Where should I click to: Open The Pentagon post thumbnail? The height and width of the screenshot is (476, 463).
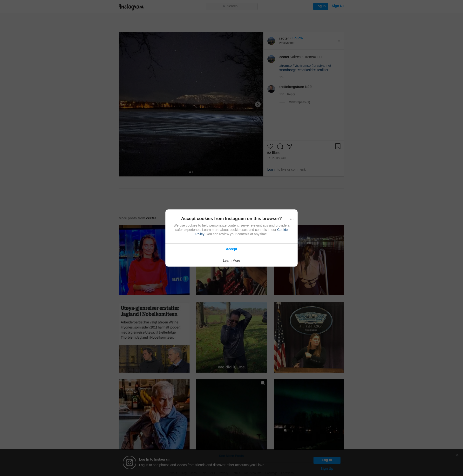click(309, 337)
